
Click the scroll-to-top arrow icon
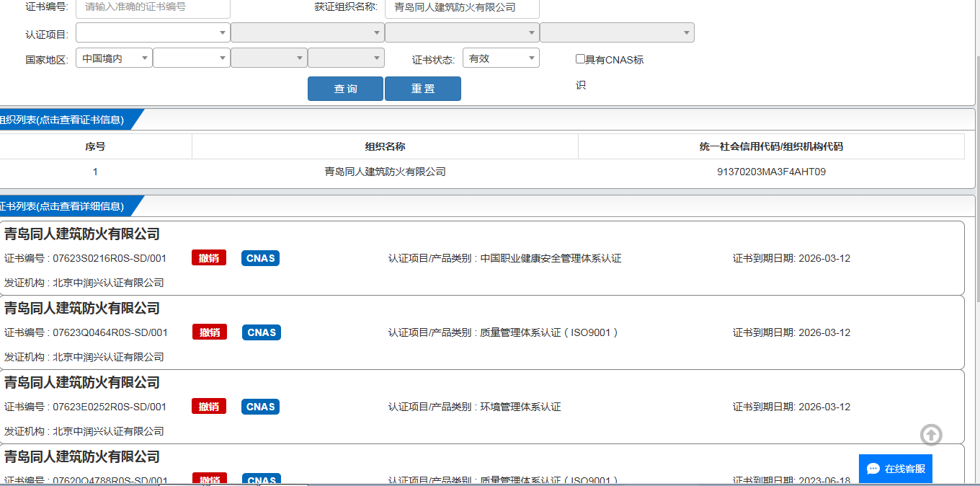click(931, 434)
